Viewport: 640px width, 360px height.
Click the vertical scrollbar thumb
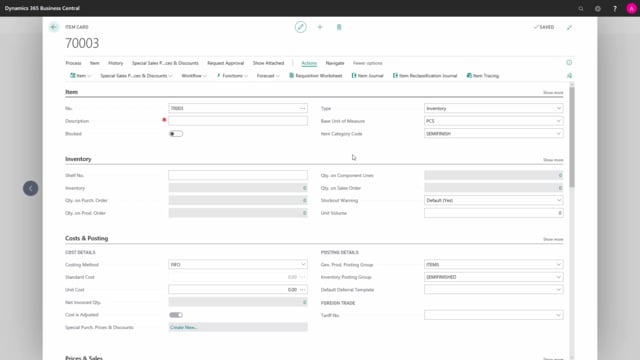(x=572, y=137)
